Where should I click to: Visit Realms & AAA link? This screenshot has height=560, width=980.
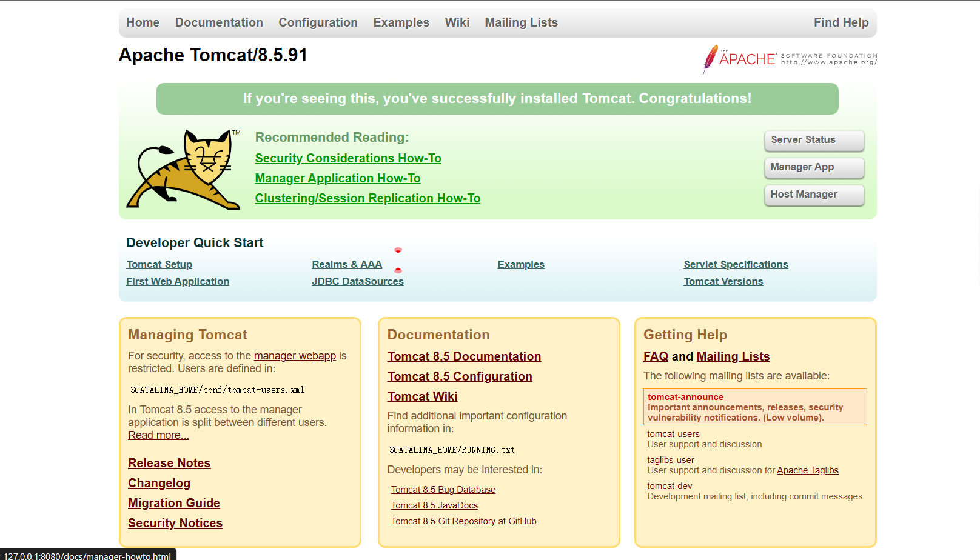tap(347, 264)
